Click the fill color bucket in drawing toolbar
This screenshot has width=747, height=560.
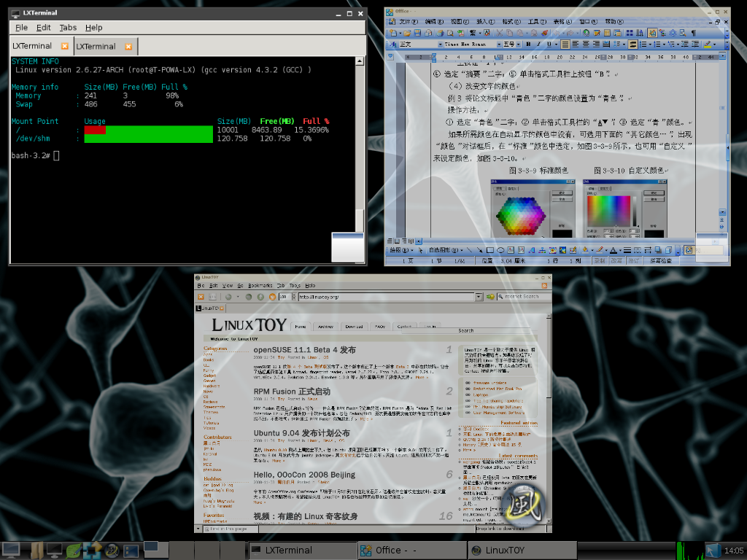click(x=585, y=250)
